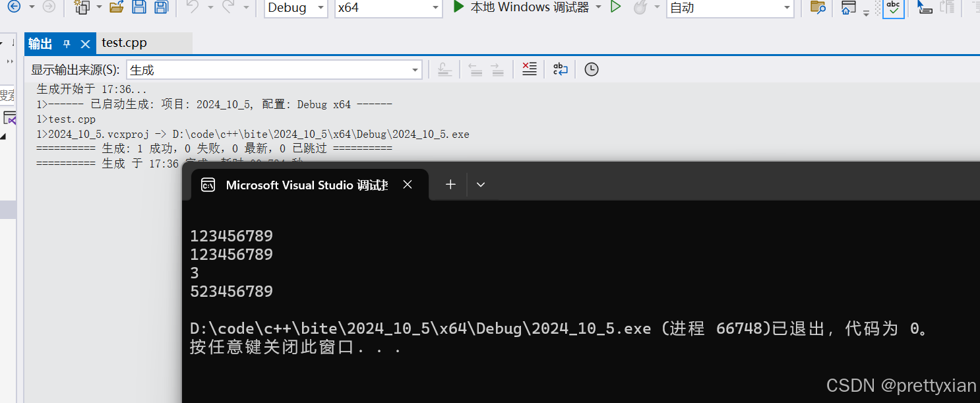Open the new project icon in toolbar
Screen dimensions: 980x403
82,7
